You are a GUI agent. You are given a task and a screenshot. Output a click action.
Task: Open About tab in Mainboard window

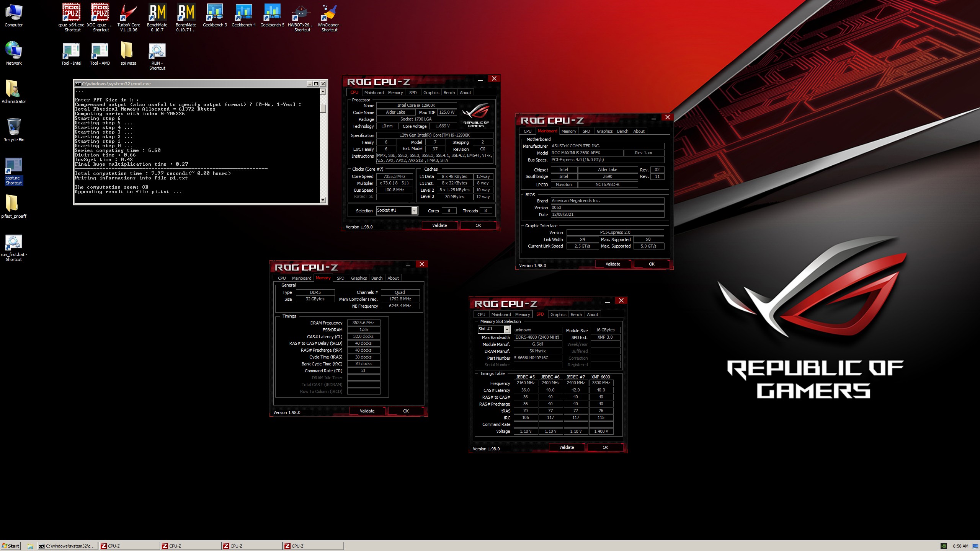click(639, 131)
